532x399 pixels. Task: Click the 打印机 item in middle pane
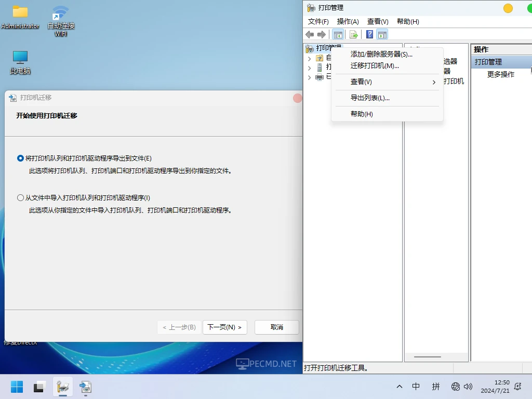(x=454, y=81)
